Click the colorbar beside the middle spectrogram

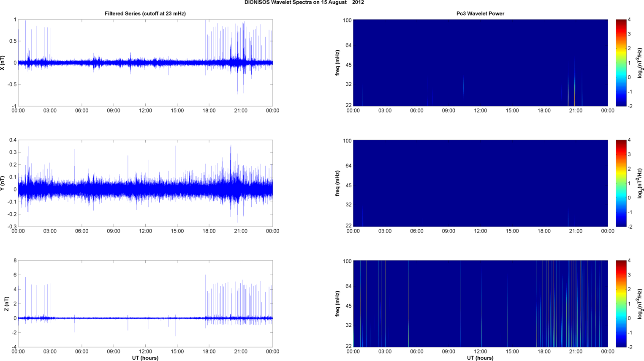coord(621,183)
